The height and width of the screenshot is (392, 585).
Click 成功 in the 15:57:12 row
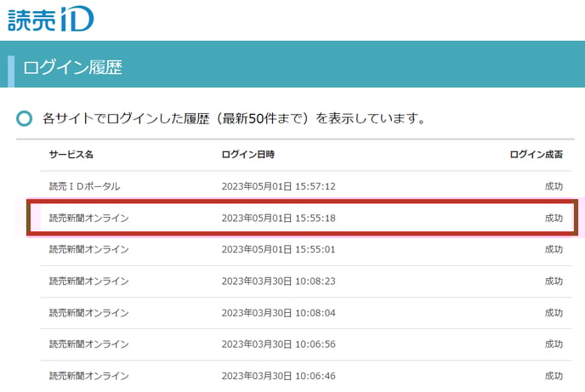point(554,186)
